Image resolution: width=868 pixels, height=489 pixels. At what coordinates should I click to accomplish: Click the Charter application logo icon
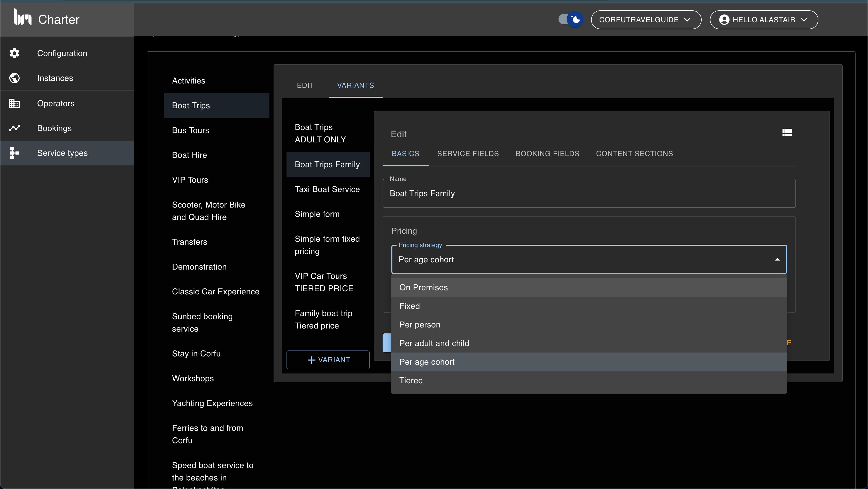(x=21, y=20)
